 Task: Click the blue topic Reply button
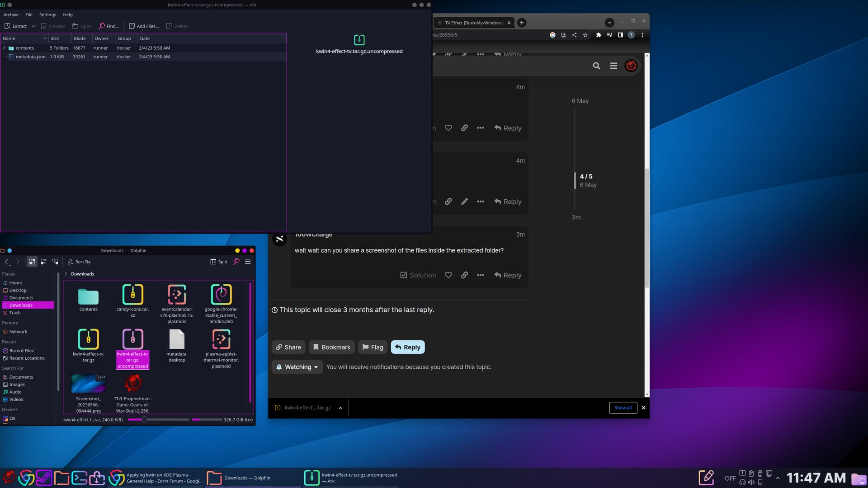point(407,347)
